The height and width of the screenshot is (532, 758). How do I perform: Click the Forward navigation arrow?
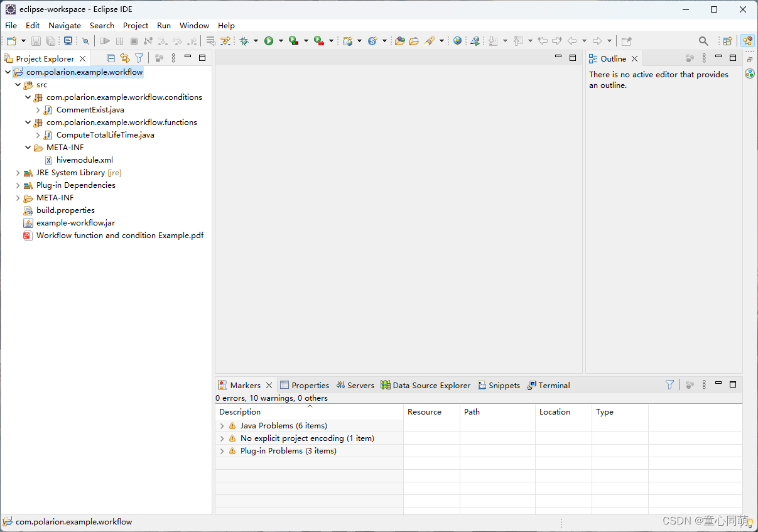click(597, 41)
